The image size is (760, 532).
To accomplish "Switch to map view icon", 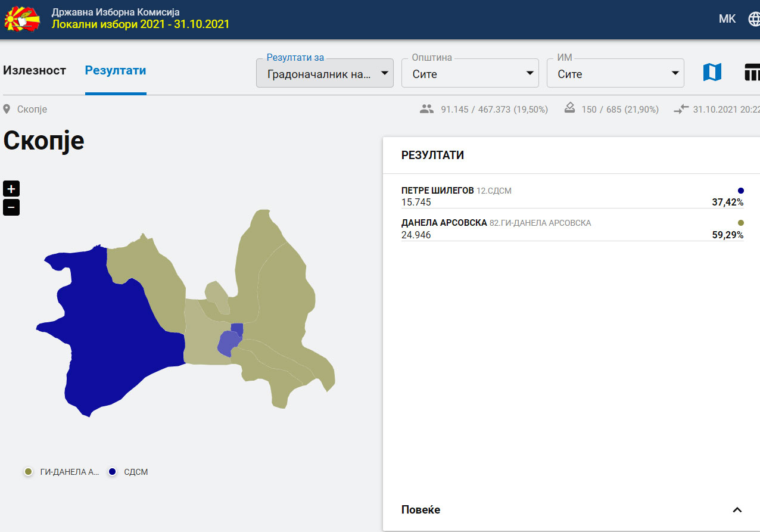I will [x=712, y=73].
